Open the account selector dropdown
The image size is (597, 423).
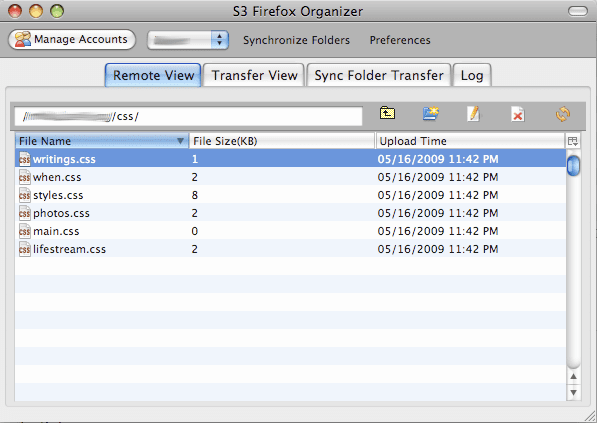pyautogui.click(x=188, y=40)
